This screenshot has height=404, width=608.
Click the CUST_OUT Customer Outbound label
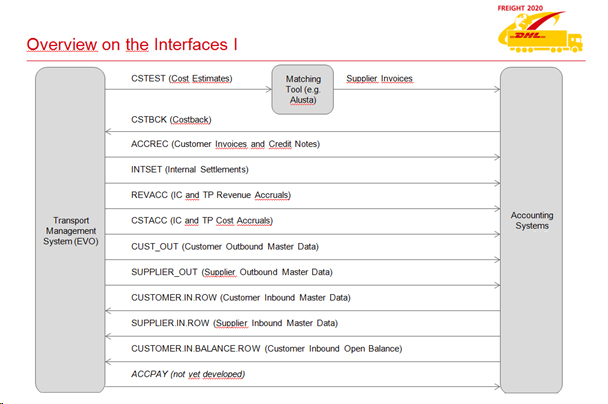coord(225,247)
